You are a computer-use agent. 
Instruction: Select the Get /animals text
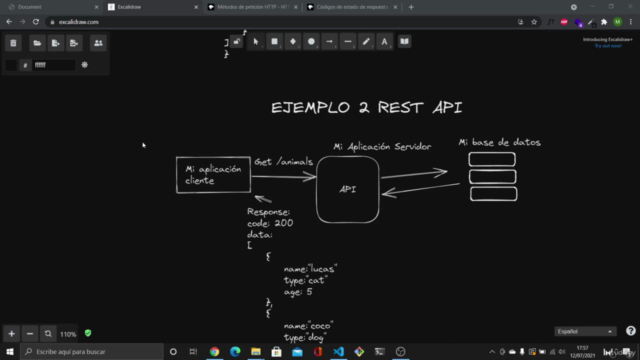point(284,162)
